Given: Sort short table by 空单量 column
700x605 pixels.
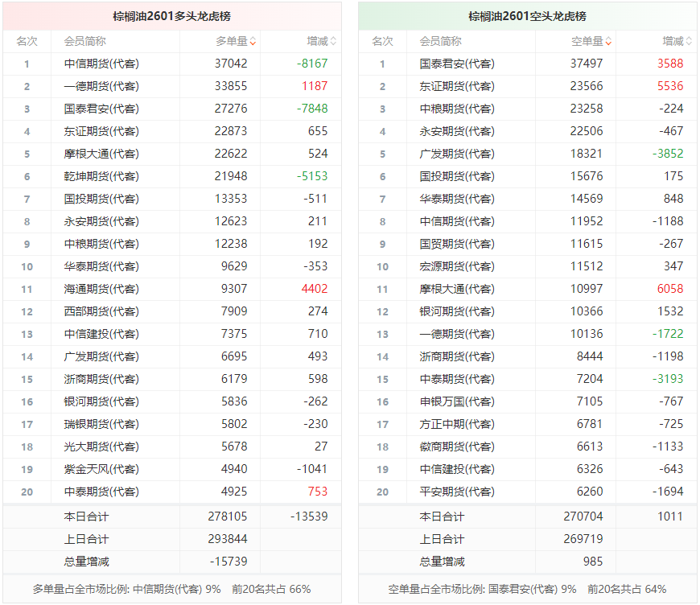Looking at the screenshot, I should pos(591,42).
